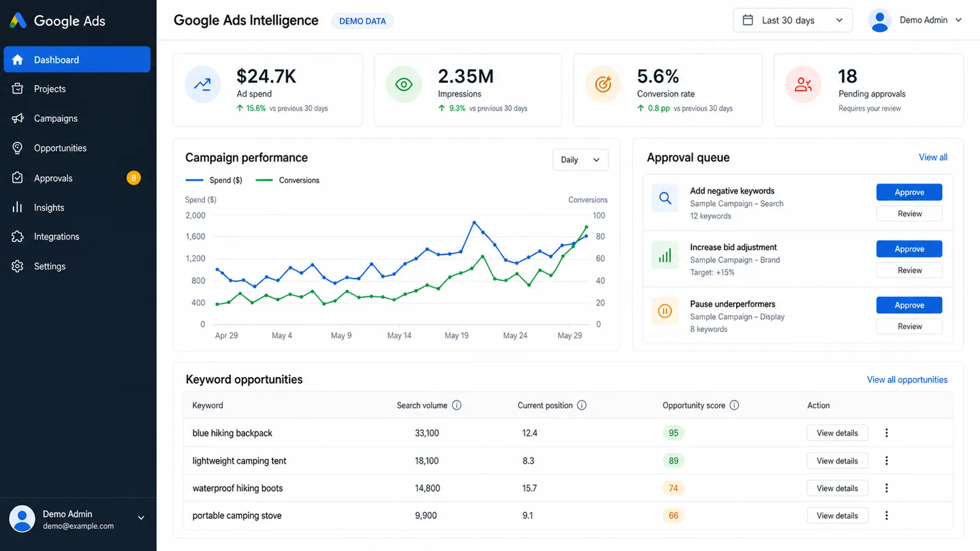This screenshot has width=980, height=551.
Task: Click the bar icon for bid adjustment
Action: 665,255
